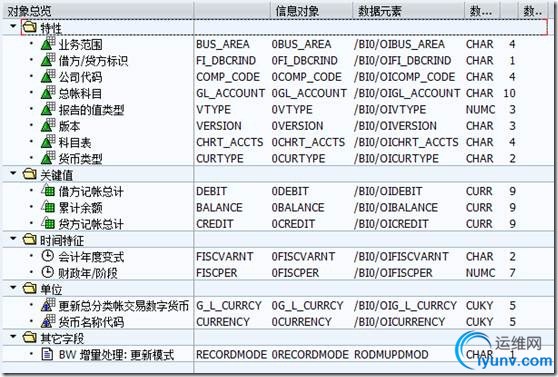
Task: Click the 会计年度变式 clock icon
Action: (47, 256)
